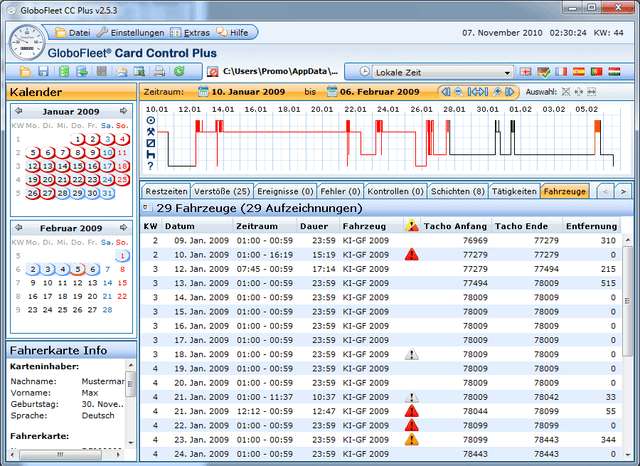This screenshot has height=466, width=640.
Task: Switch to the Restzeiten tab
Action: click(x=166, y=191)
